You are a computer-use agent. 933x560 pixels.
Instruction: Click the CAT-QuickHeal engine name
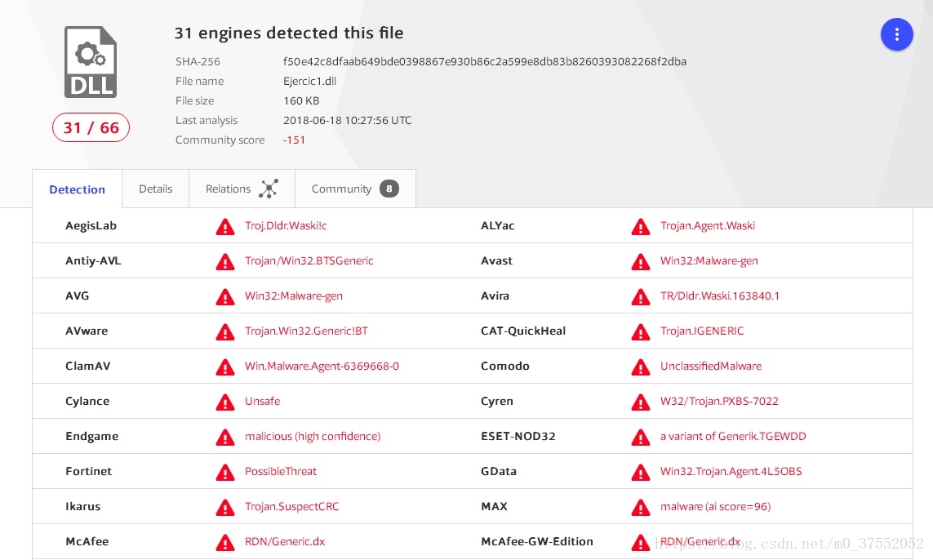click(523, 331)
